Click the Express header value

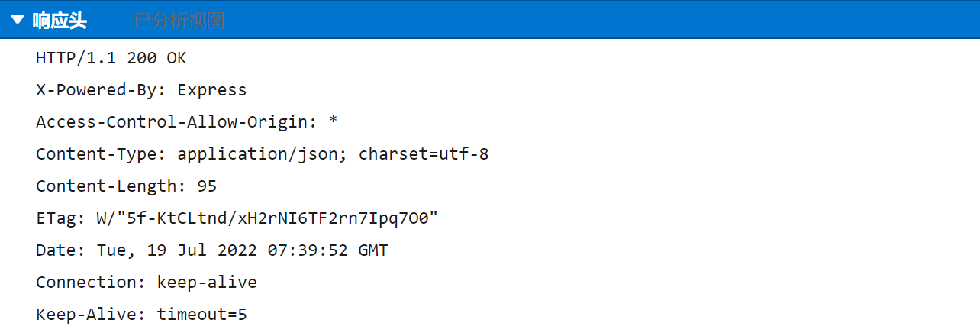click(212, 90)
